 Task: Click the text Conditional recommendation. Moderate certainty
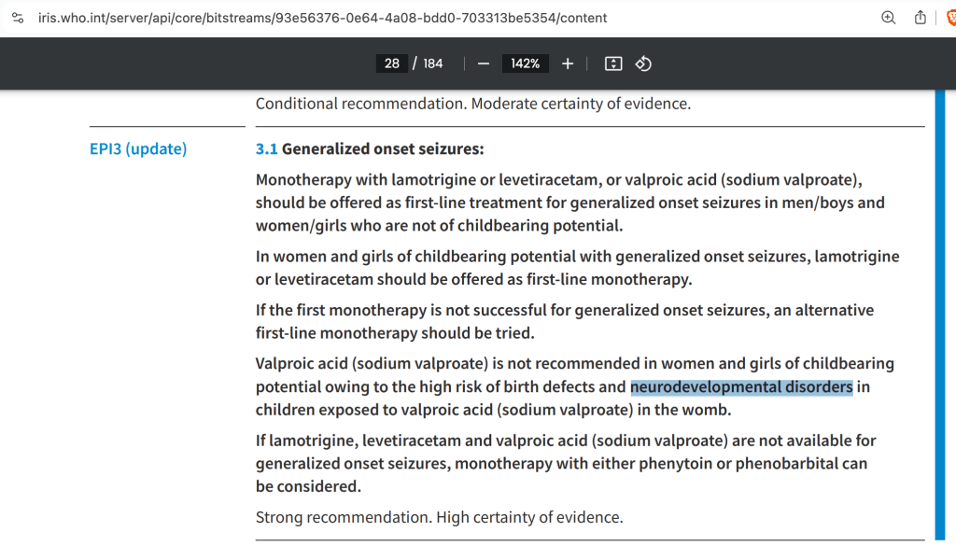tap(472, 104)
